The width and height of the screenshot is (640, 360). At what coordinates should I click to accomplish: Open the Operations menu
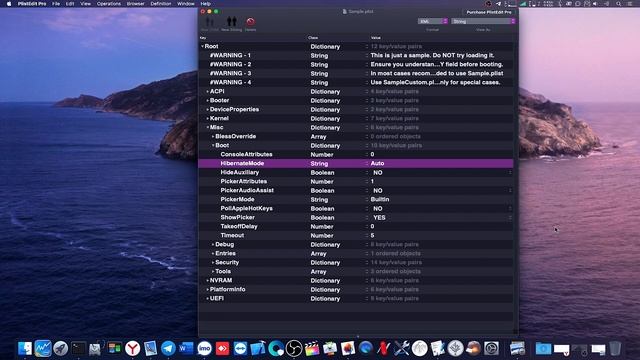pos(109,4)
